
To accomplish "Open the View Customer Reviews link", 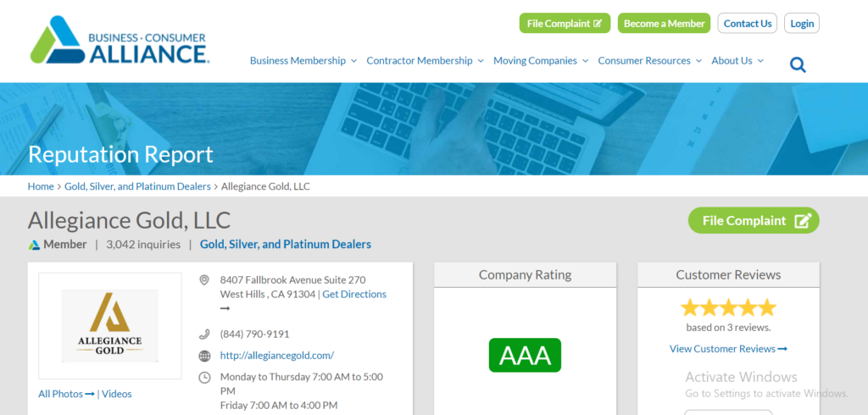I will (728, 349).
